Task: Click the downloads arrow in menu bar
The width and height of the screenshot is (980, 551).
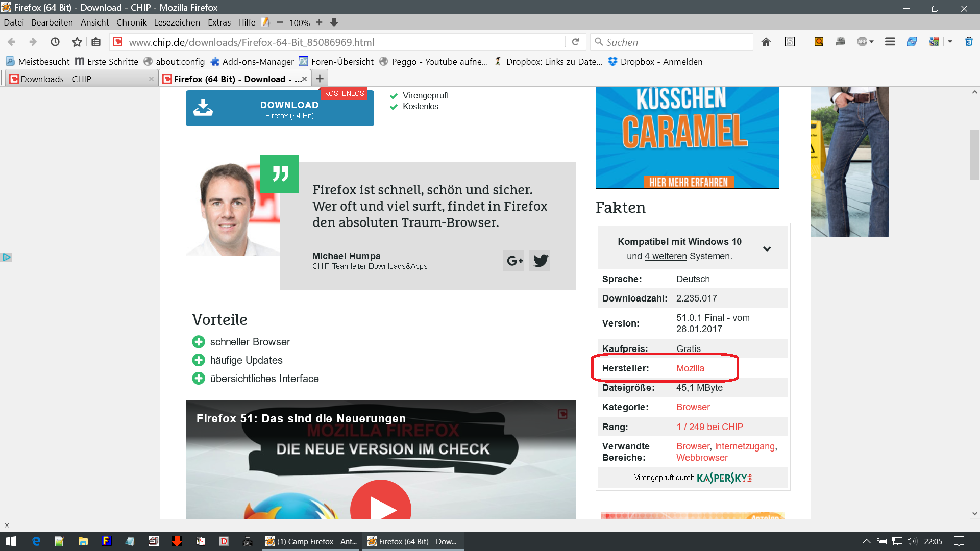Action: [x=334, y=22]
